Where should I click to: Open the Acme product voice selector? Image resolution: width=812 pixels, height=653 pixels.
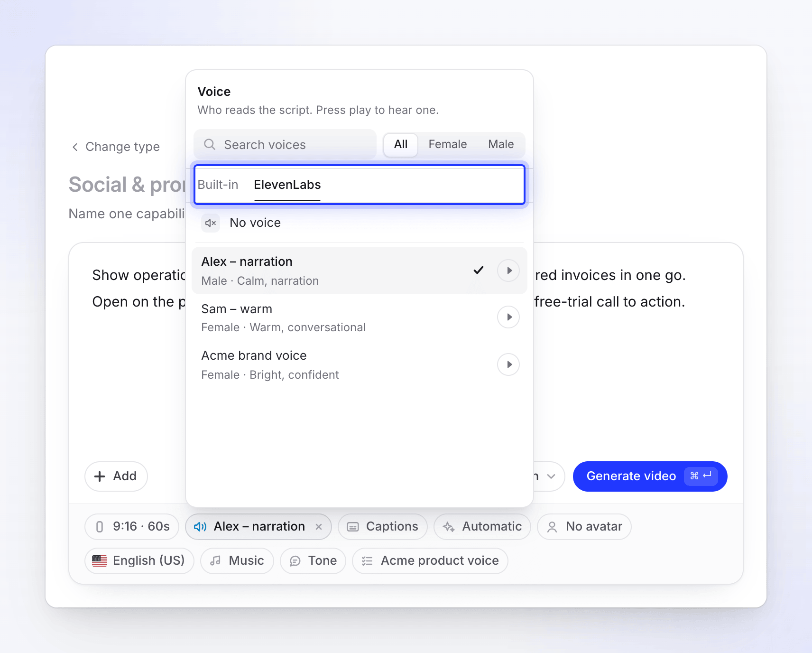click(x=430, y=561)
